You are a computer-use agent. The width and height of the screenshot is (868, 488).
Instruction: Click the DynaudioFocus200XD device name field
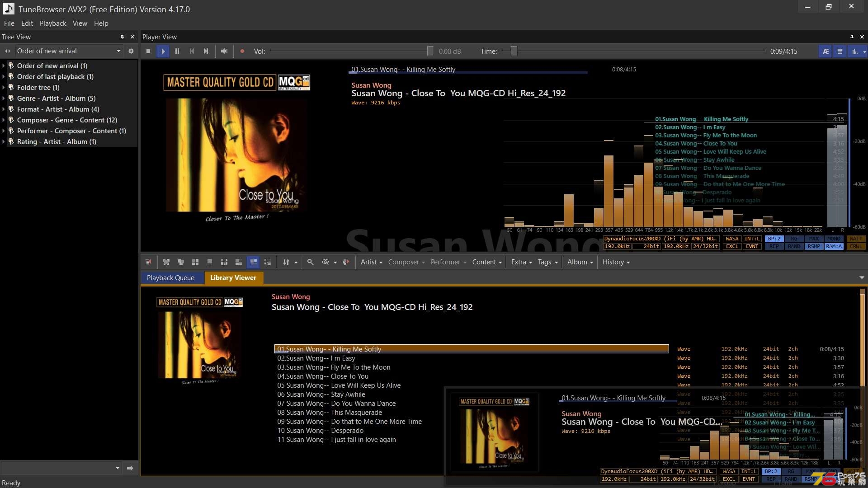pos(660,239)
